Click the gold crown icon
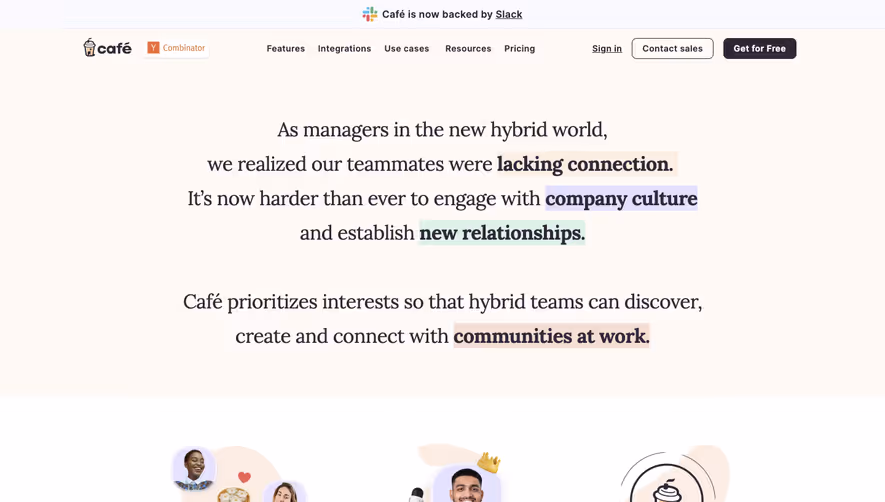 (489, 462)
